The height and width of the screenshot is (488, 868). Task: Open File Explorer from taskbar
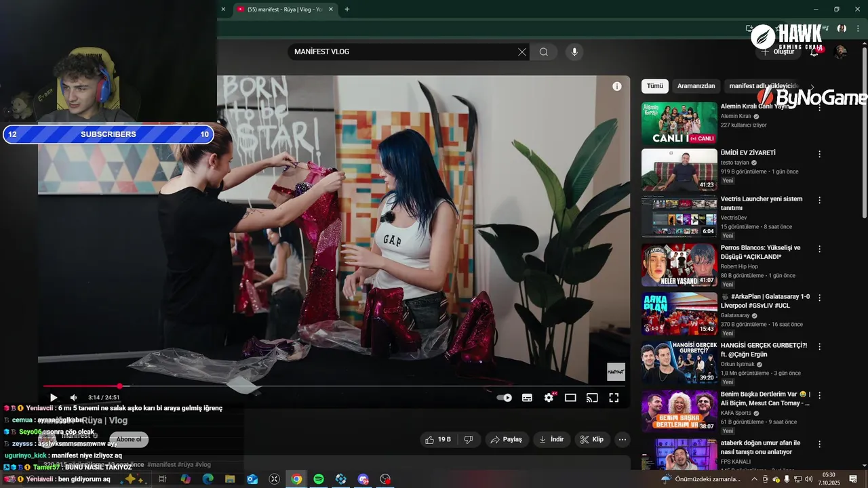tap(231, 479)
